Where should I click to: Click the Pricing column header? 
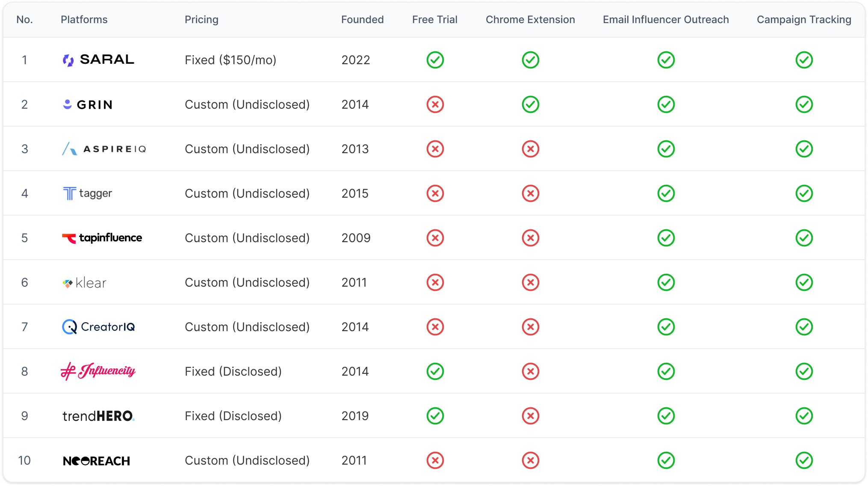tap(201, 20)
